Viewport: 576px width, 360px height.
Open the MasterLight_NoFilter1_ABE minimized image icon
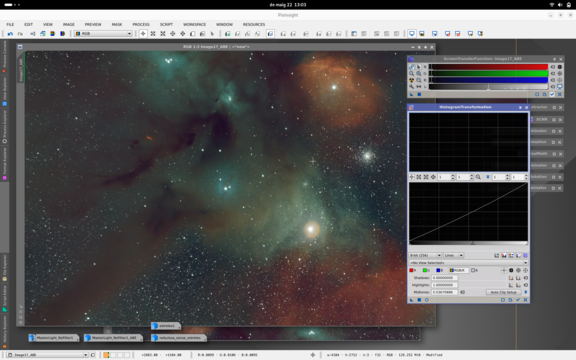tap(113, 338)
